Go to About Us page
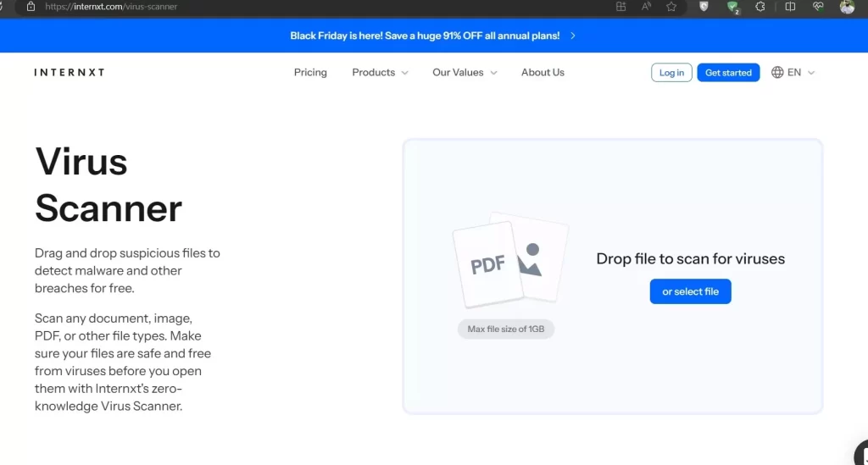 [x=542, y=73]
